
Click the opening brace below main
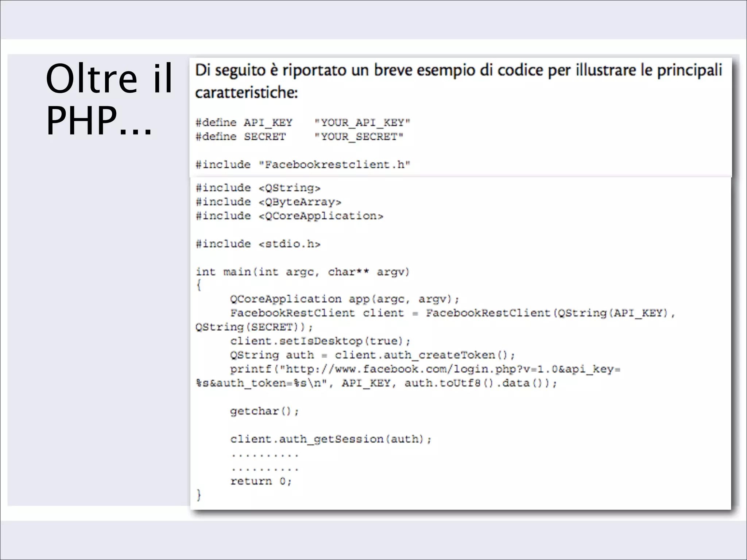(x=199, y=285)
